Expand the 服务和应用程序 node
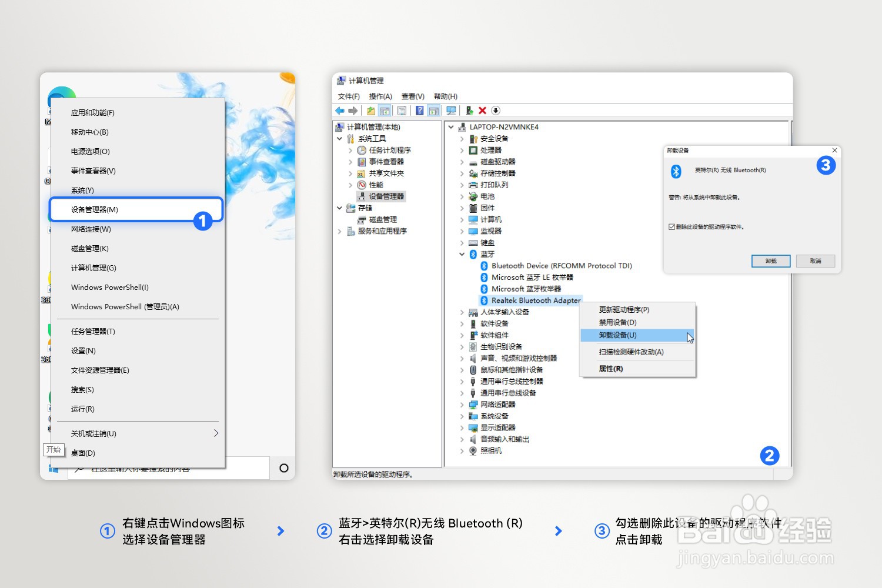Image resolution: width=882 pixels, height=588 pixels. point(339,232)
